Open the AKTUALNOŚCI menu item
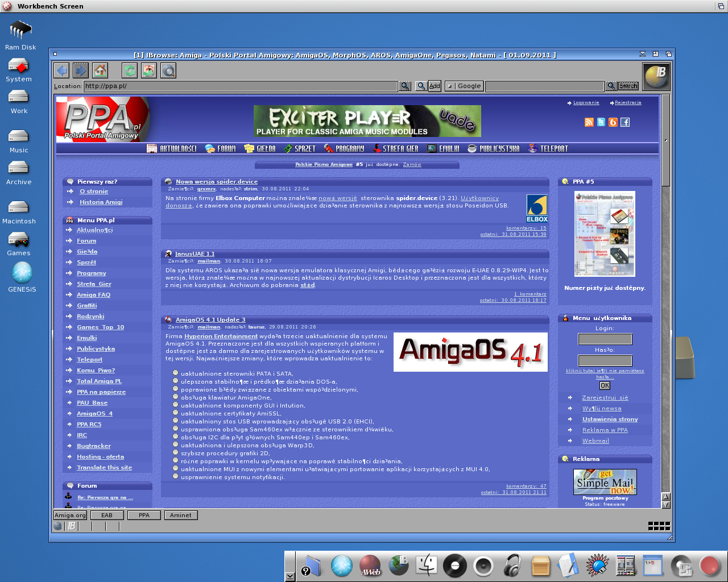Image resolution: width=728 pixels, height=582 pixels. (x=171, y=148)
